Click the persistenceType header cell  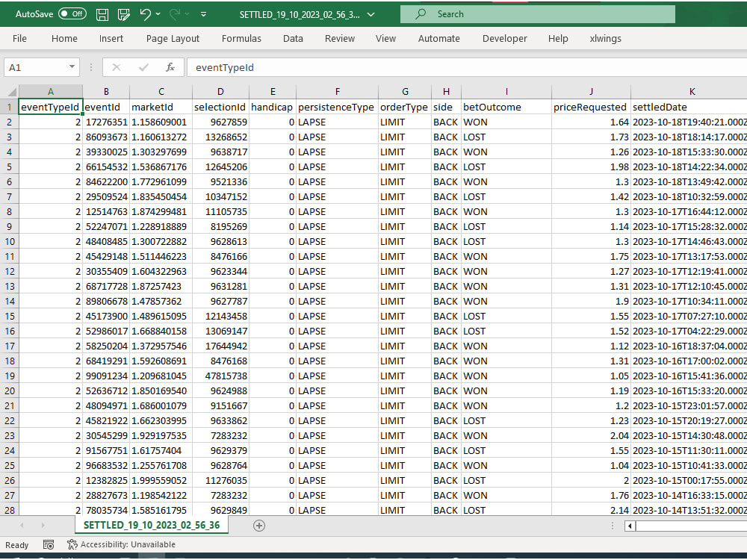click(x=338, y=107)
